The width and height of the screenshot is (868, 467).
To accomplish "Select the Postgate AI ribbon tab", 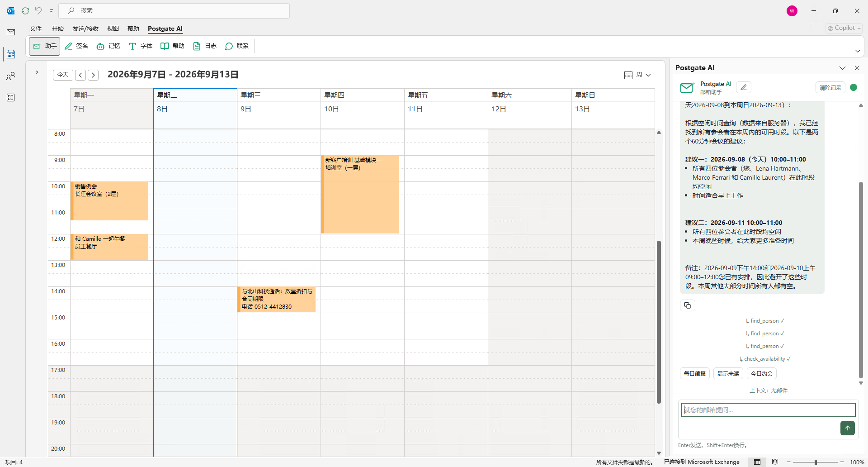I will [x=165, y=29].
